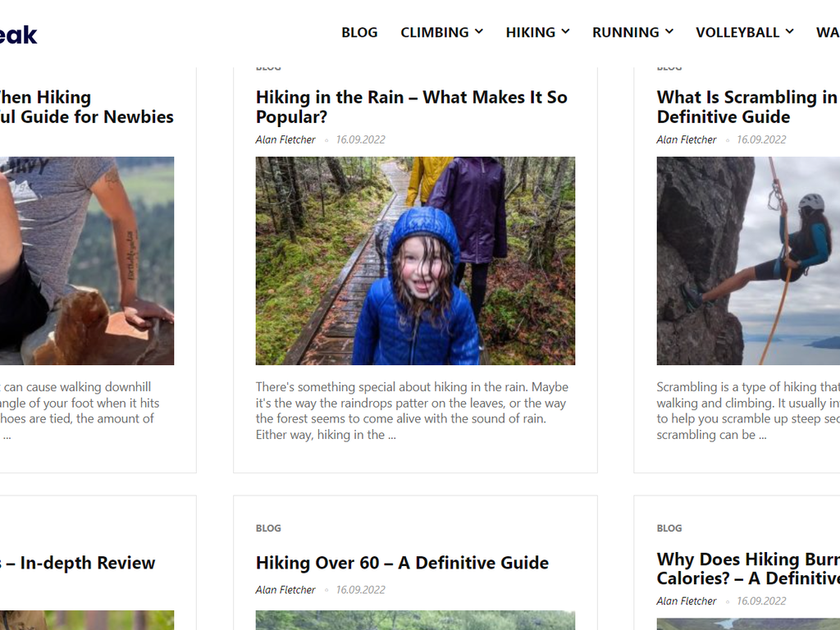Open the Volleyball menu item

pyautogui.click(x=737, y=33)
